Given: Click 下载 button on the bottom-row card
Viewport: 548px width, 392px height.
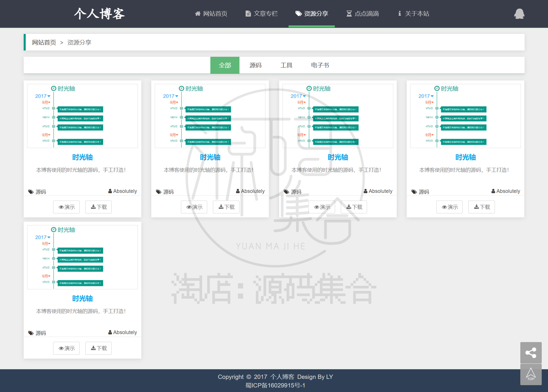Looking at the screenshot, I should click(x=98, y=348).
